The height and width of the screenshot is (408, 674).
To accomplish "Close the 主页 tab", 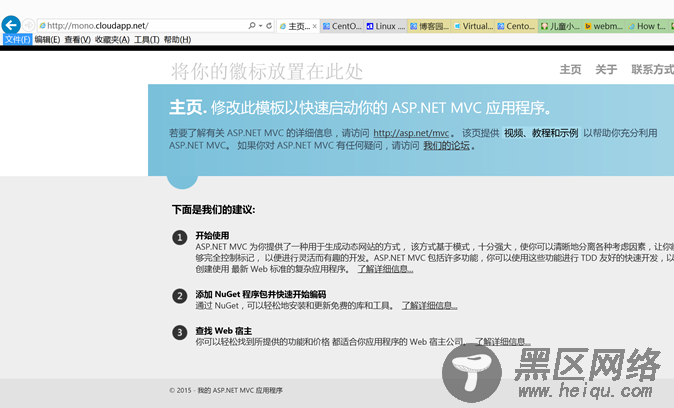I will (315, 26).
